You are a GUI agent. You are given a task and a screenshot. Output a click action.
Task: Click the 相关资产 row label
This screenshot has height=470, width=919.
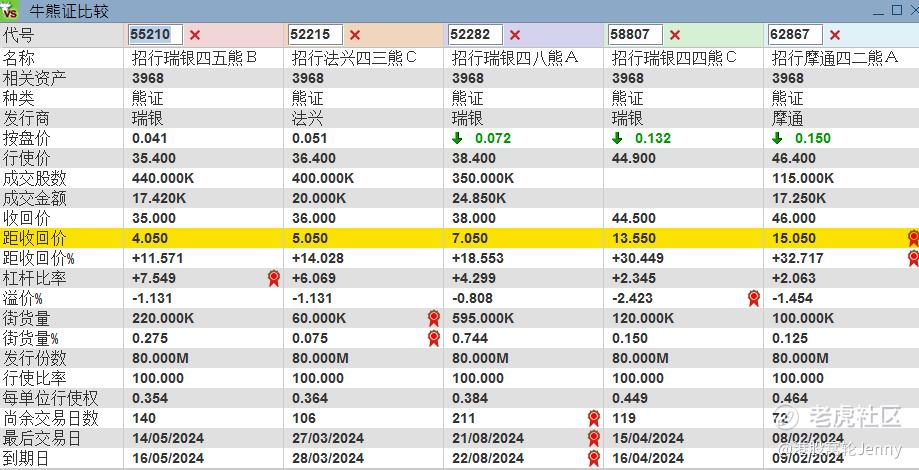click(35, 78)
